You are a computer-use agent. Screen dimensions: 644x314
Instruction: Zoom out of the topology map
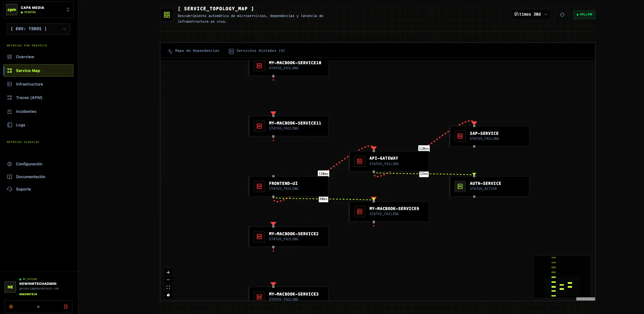click(x=168, y=280)
